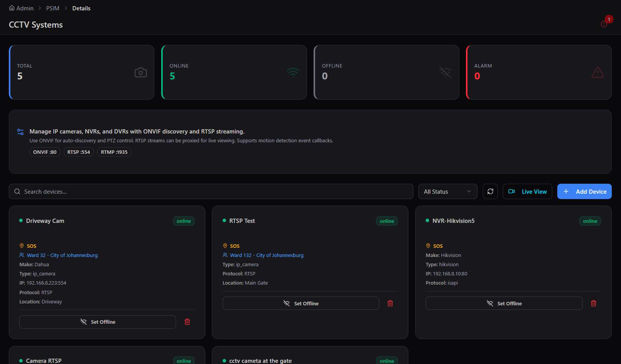This screenshot has height=364, width=621.
Task: Click Details breadcrumb item
Action: 81,8
